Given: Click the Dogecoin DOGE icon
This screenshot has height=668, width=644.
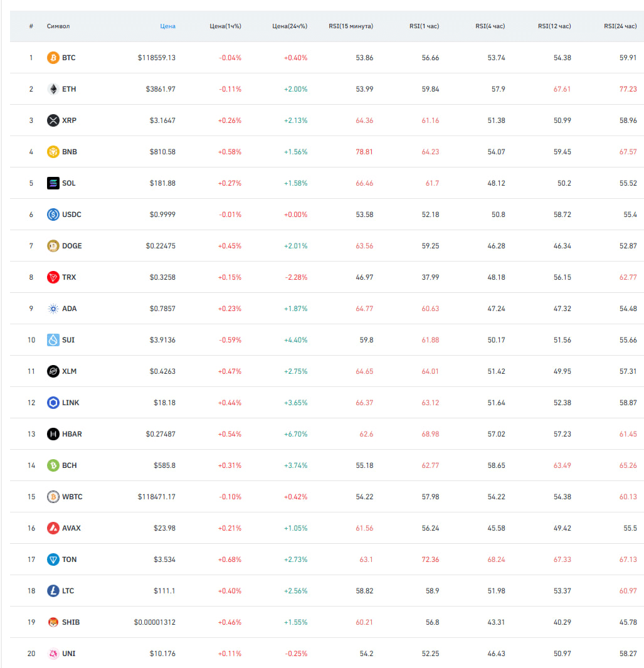Looking at the screenshot, I should pos(53,246).
